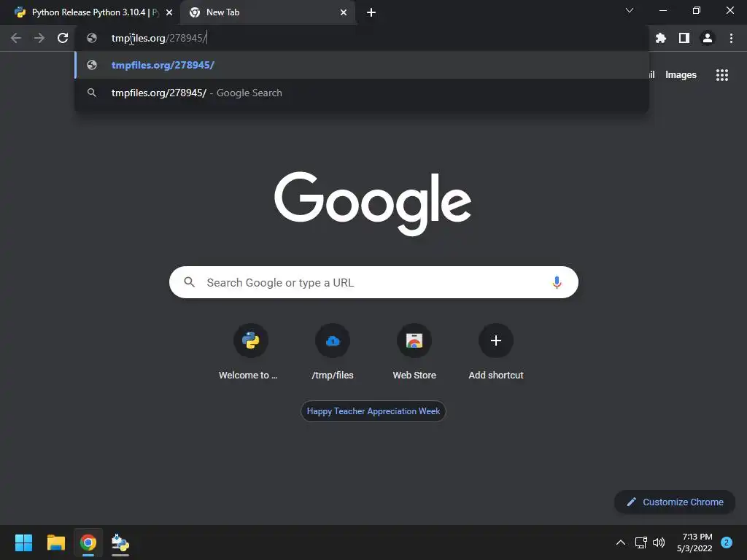Open the network status tray icon
The height and width of the screenshot is (560, 747).
click(x=640, y=542)
